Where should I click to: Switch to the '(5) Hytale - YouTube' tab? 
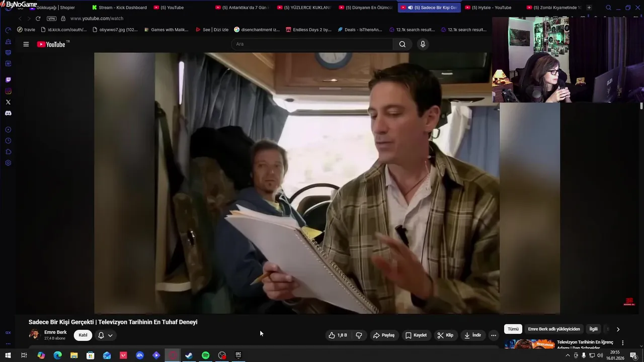pos(492,8)
